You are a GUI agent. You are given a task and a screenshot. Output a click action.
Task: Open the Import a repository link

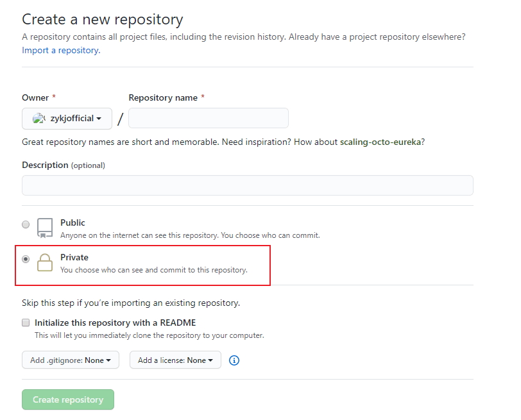(x=60, y=50)
